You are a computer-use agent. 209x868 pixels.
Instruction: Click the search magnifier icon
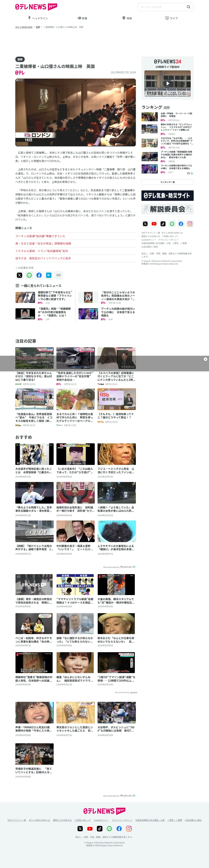[188, 7]
